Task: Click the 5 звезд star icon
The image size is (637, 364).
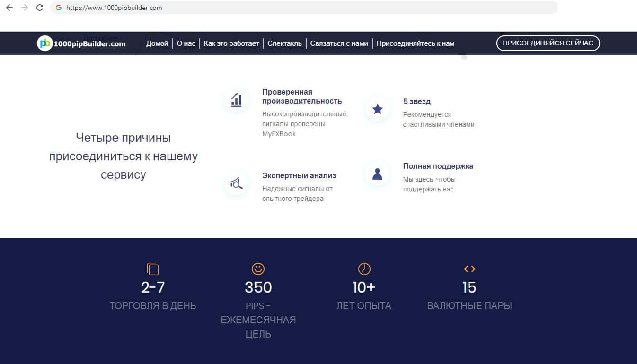Action: (377, 109)
